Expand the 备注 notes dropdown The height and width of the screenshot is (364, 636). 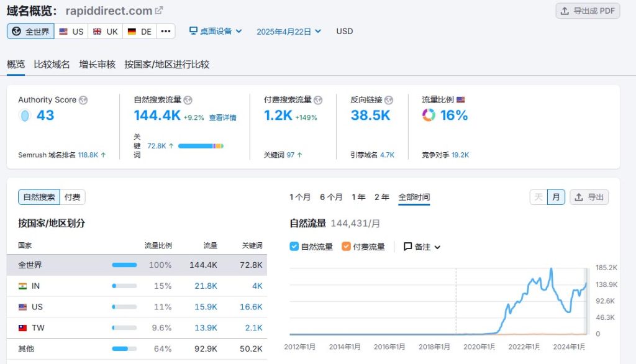tap(422, 247)
